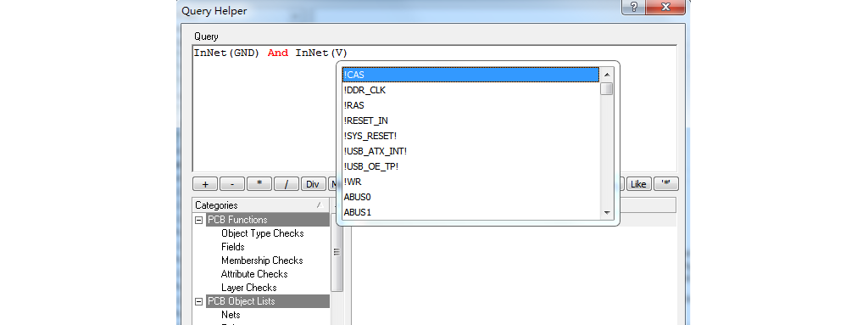This screenshot has width=868, height=325.
Task: Select Nets under PCB Object Lists
Action: click(x=231, y=315)
